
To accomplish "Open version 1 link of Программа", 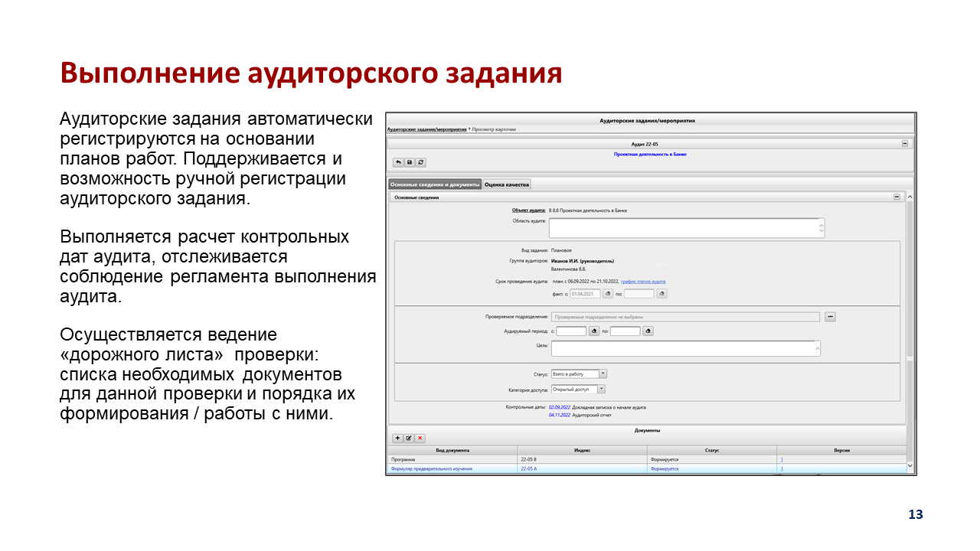I will click(782, 459).
